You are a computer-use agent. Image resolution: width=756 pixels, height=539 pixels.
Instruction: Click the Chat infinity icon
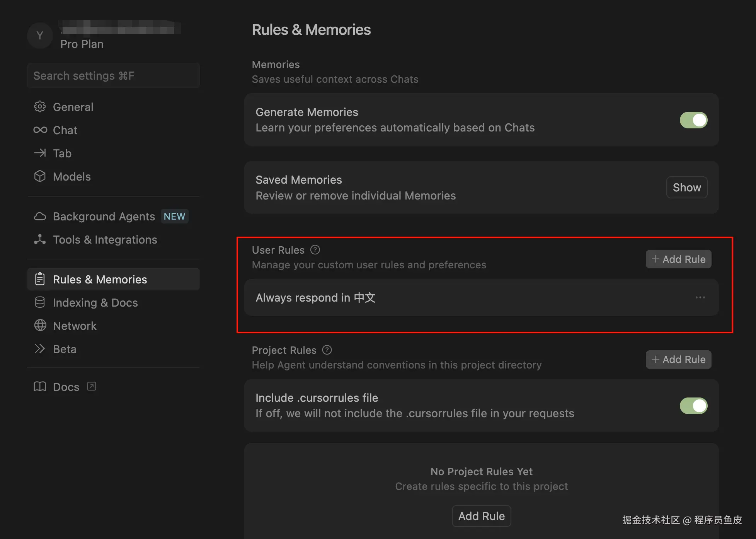(x=40, y=130)
